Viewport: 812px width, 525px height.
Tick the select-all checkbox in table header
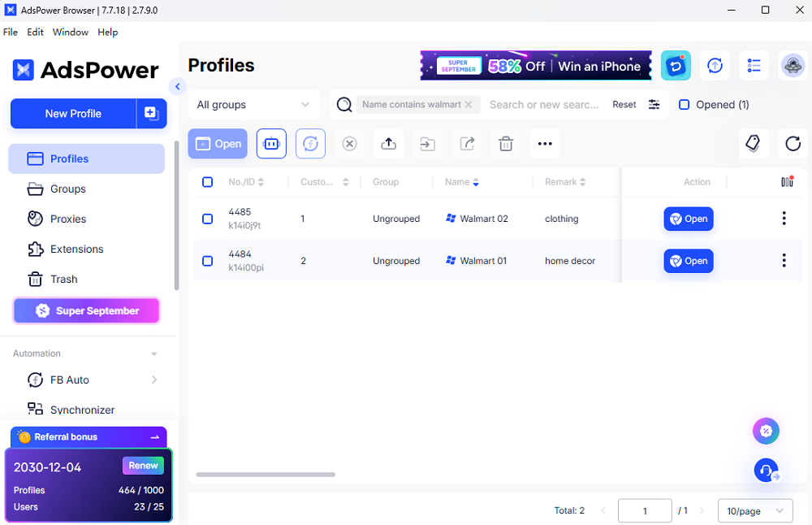click(208, 182)
